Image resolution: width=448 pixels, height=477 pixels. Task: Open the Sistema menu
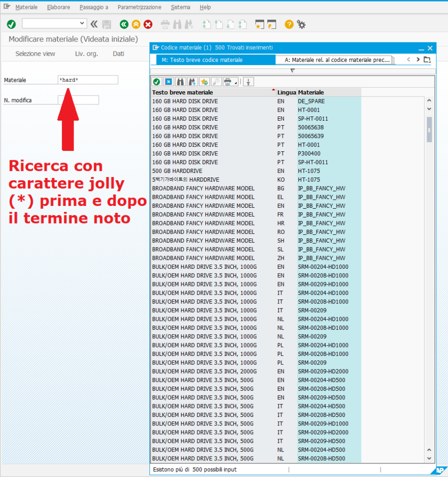tap(180, 7)
